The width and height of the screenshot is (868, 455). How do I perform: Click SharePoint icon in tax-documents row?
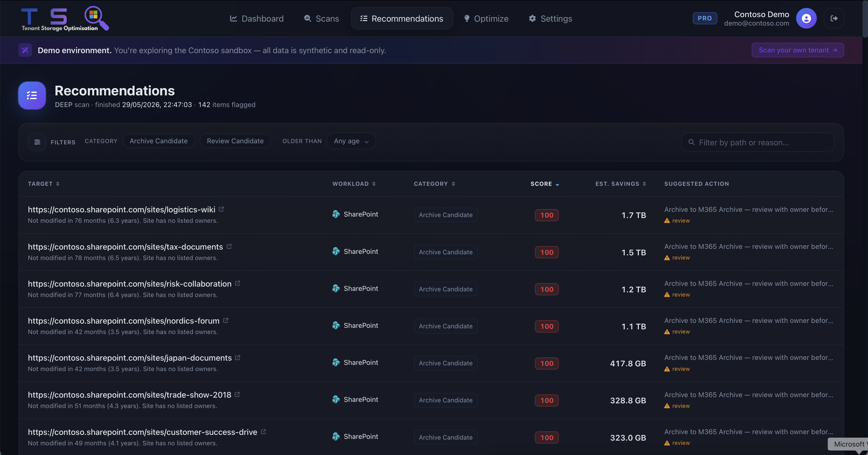point(336,251)
